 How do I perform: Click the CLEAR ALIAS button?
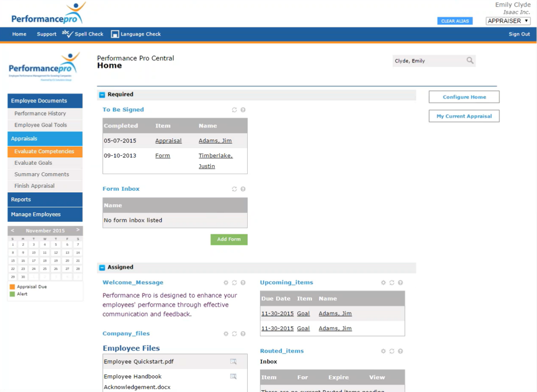[x=455, y=21]
